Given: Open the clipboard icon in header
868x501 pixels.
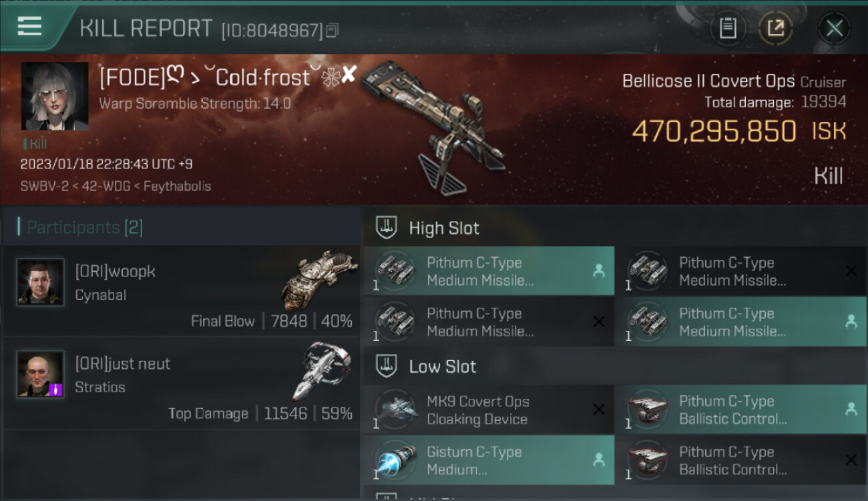Looking at the screenshot, I should click(x=728, y=28).
